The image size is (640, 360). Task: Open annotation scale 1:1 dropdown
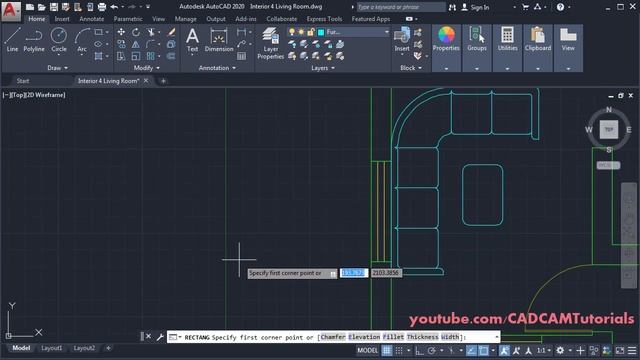pos(543,350)
